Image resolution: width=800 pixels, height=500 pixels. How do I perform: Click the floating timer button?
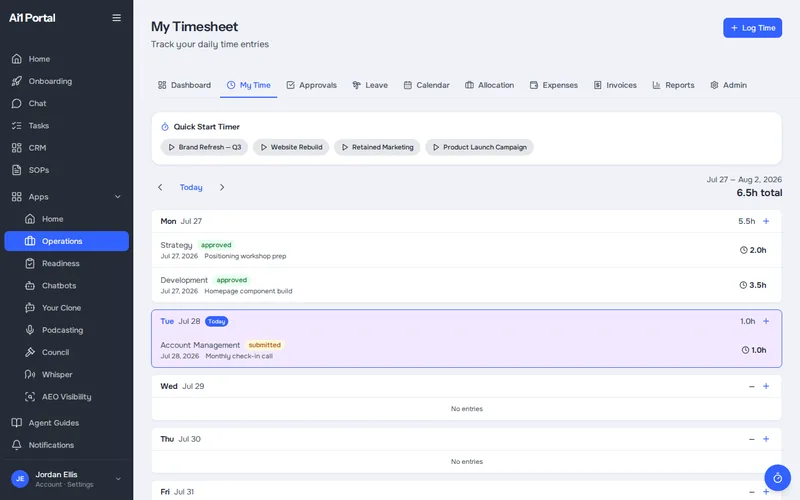click(x=777, y=478)
